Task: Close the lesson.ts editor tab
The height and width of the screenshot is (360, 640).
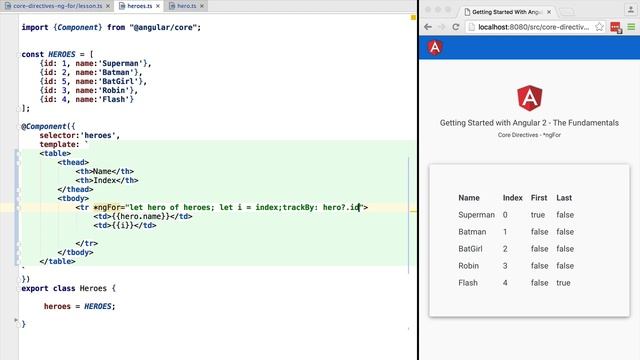Action: 108,6
